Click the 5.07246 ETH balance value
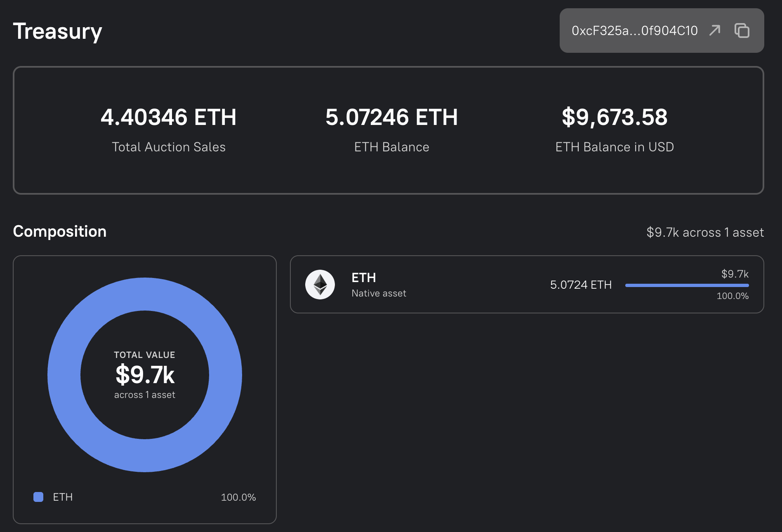This screenshot has height=532, width=782. (x=392, y=117)
